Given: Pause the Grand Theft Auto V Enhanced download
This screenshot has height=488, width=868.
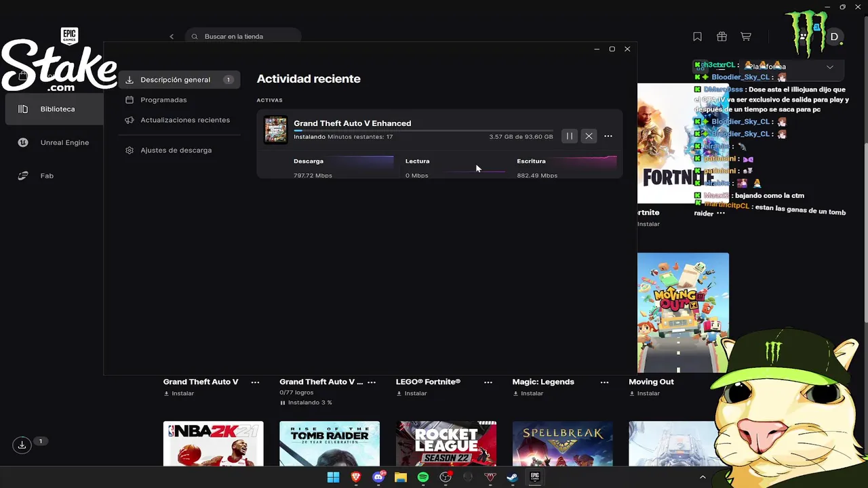Looking at the screenshot, I should click(570, 136).
